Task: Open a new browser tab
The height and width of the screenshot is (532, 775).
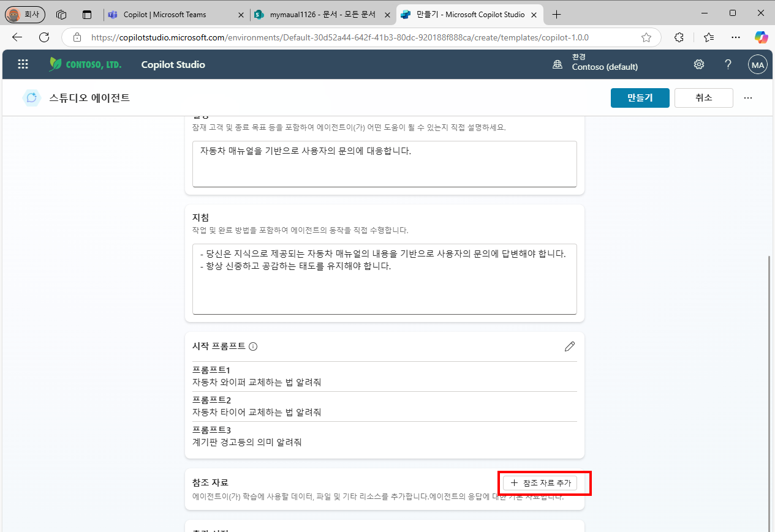Action: (556, 14)
